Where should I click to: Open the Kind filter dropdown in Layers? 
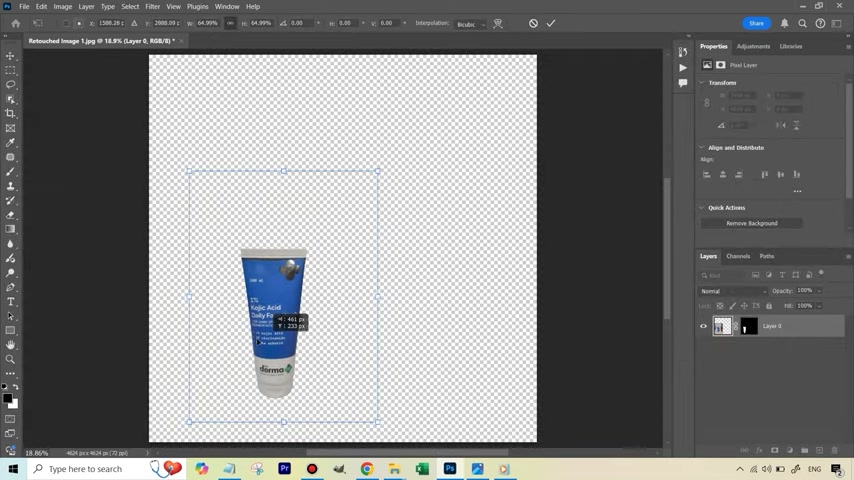click(723, 276)
